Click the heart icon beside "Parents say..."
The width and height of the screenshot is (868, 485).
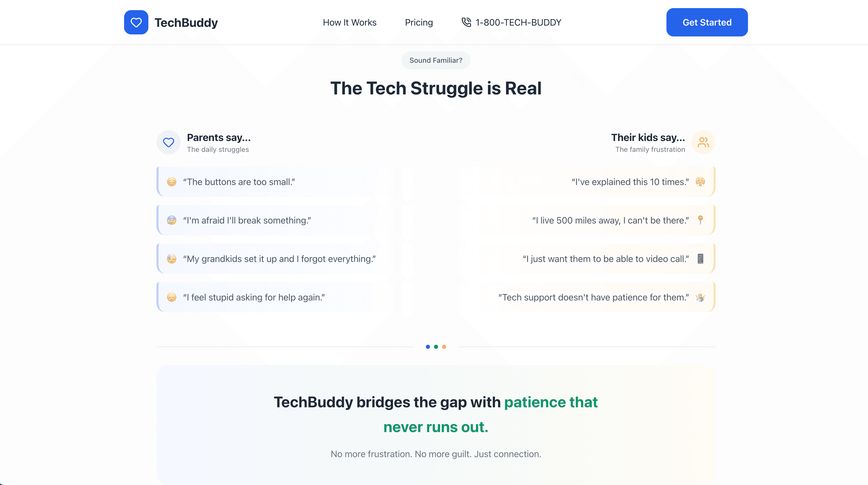coord(168,142)
